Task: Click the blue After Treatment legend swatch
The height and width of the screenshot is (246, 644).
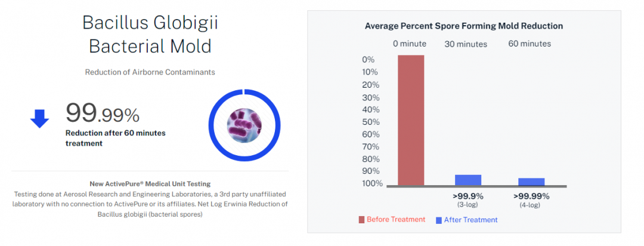Action: click(438, 220)
